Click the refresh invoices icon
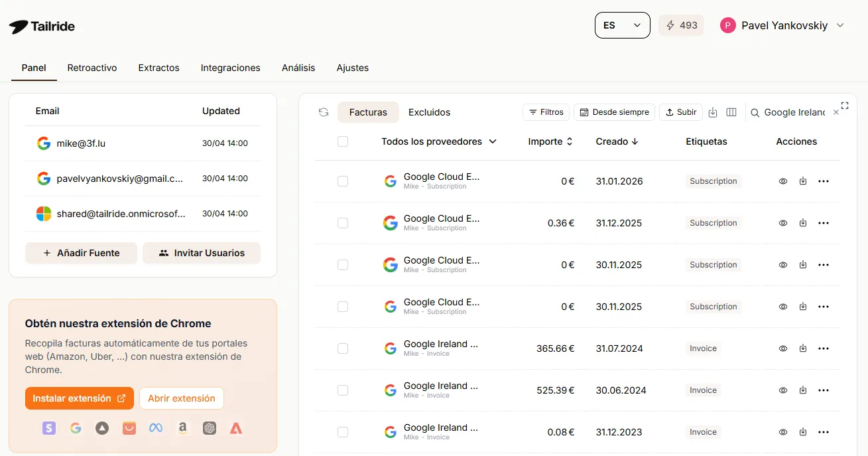868x456 pixels. pos(324,112)
